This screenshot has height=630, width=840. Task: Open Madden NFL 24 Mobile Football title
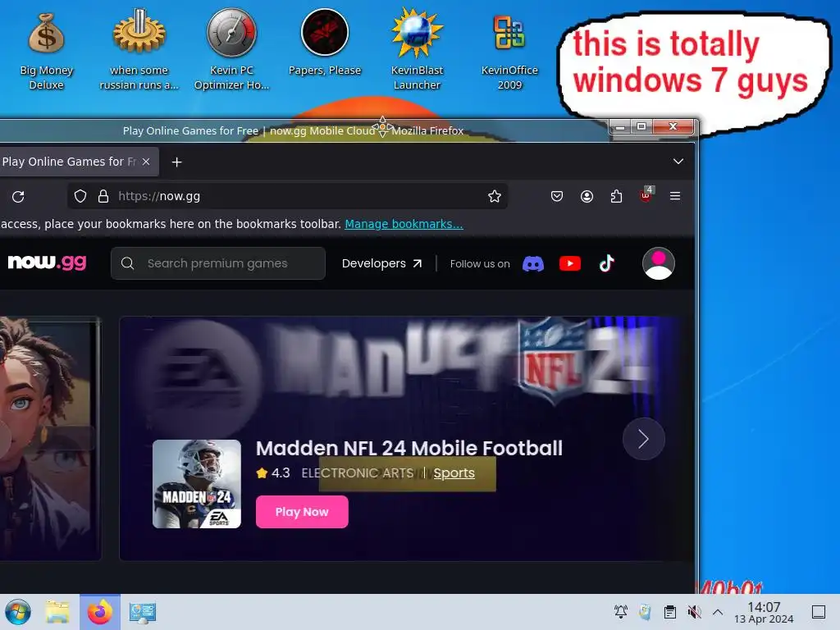(x=409, y=448)
